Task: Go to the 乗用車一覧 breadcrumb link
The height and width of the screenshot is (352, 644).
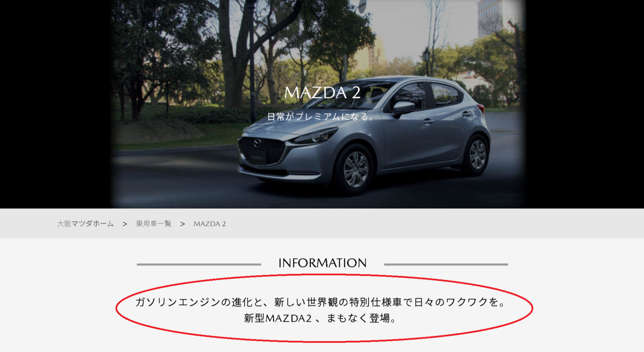Action: click(x=153, y=224)
